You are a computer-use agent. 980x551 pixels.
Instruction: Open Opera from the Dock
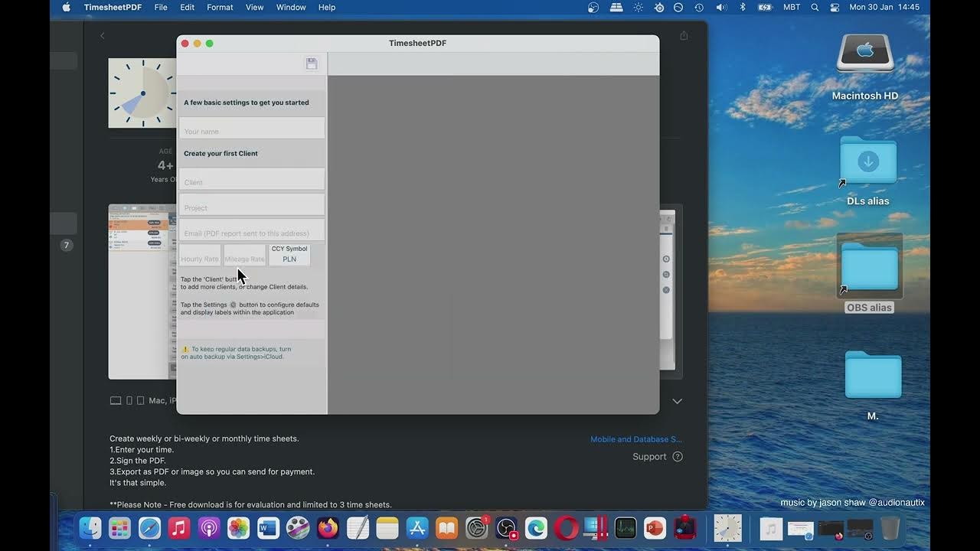click(x=567, y=528)
